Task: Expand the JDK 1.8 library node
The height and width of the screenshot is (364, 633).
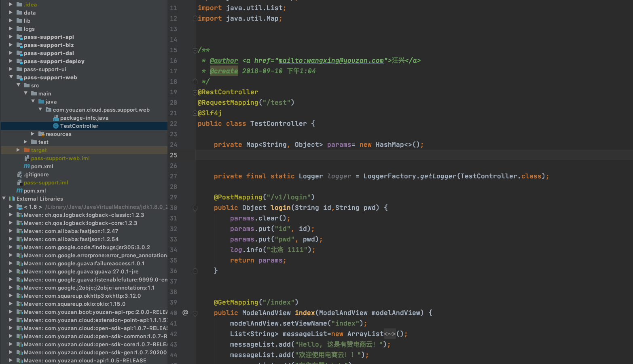Action: click(11, 207)
